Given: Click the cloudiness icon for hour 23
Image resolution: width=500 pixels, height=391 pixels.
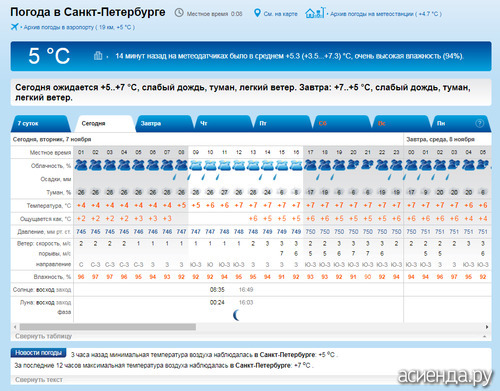Looking at the screenshot, I should (x=396, y=165).
